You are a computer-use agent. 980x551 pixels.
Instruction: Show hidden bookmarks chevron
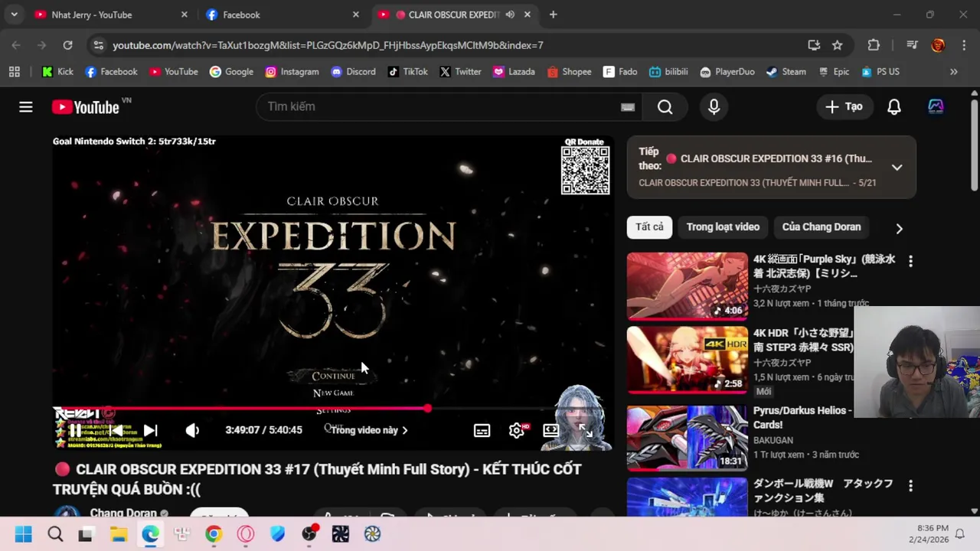point(953,72)
